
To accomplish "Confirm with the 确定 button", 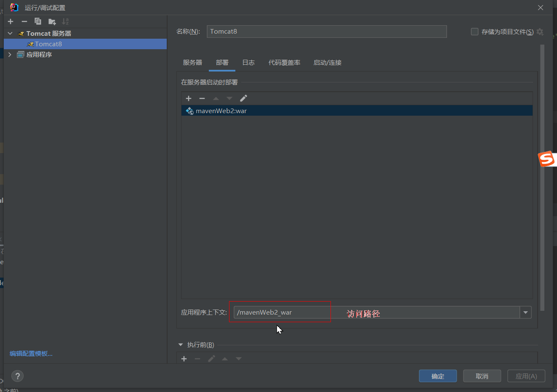I will pyautogui.click(x=438, y=376).
